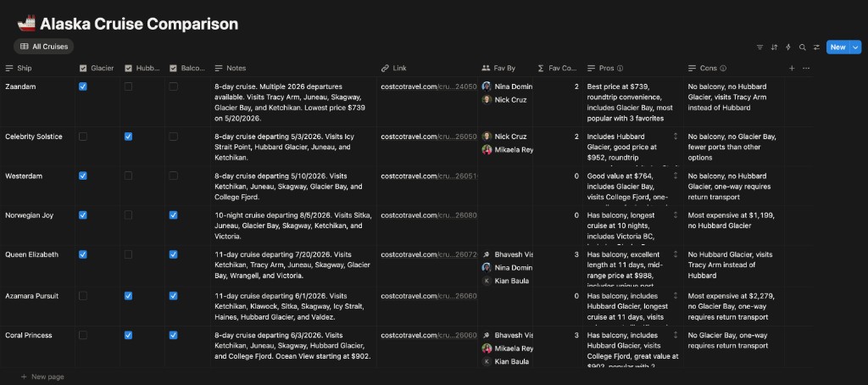Open automations lightning bolt icon

(788, 47)
